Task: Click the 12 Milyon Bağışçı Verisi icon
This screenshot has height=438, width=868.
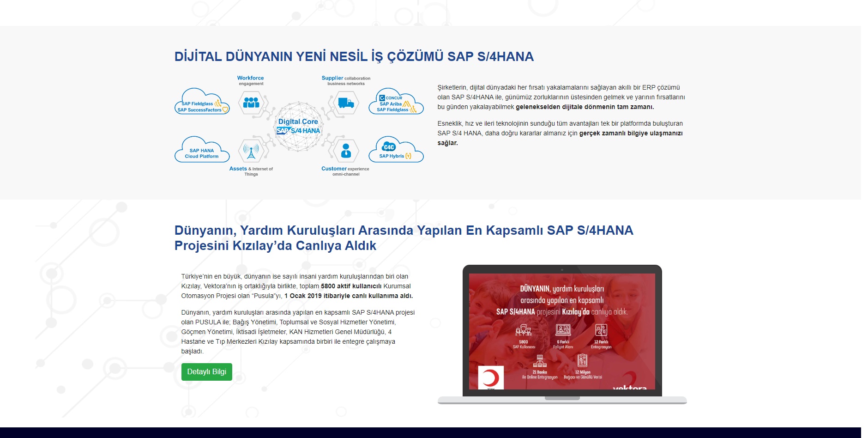Action: (x=582, y=360)
